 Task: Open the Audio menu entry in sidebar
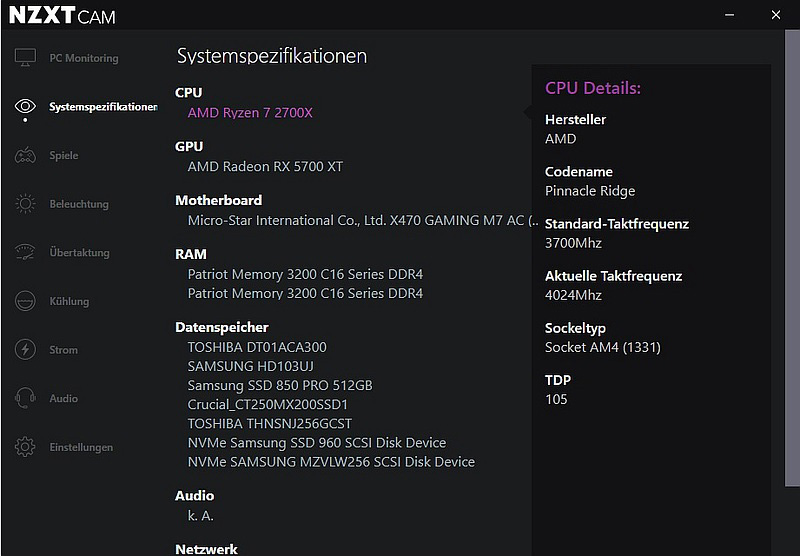click(x=64, y=398)
